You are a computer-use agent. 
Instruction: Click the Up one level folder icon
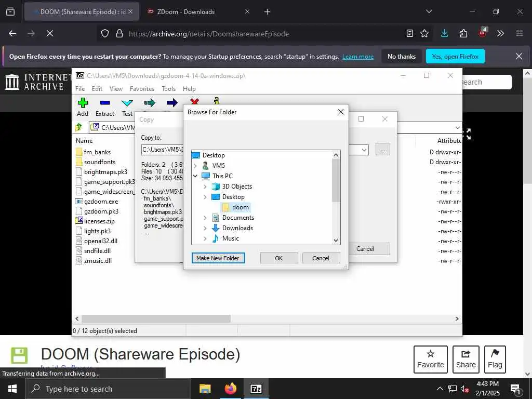pyautogui.click(x=78, y=127)
